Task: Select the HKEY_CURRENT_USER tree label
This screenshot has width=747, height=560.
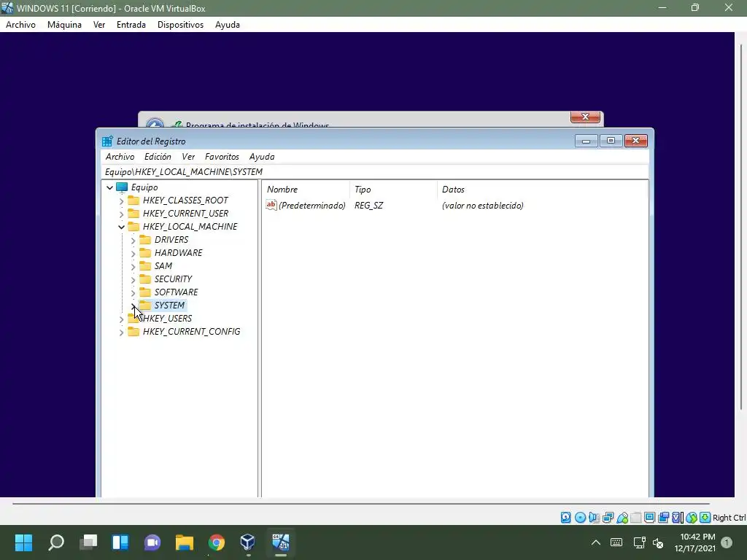Action: (185, 214)
